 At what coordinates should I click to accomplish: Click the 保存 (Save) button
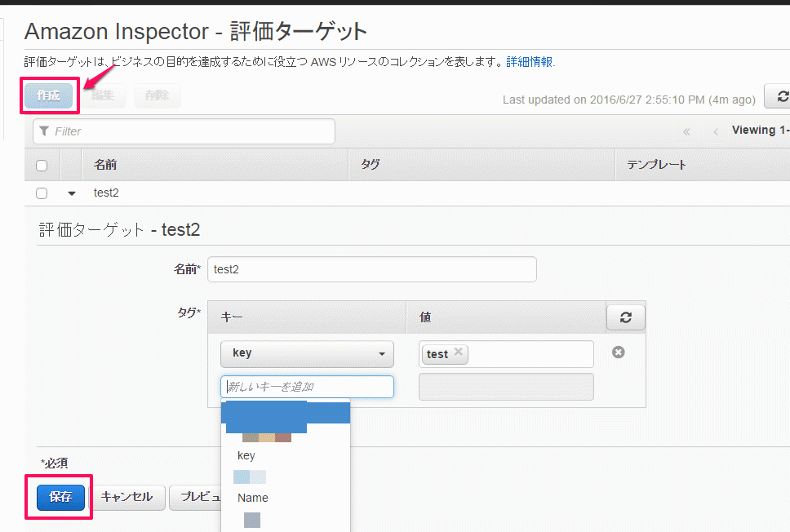tap(60, 497)
